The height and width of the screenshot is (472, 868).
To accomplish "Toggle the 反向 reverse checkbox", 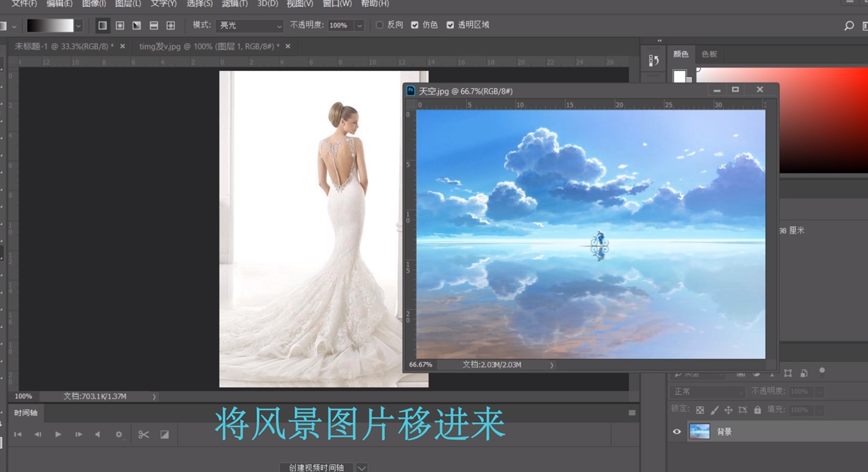I will point(380,25).
